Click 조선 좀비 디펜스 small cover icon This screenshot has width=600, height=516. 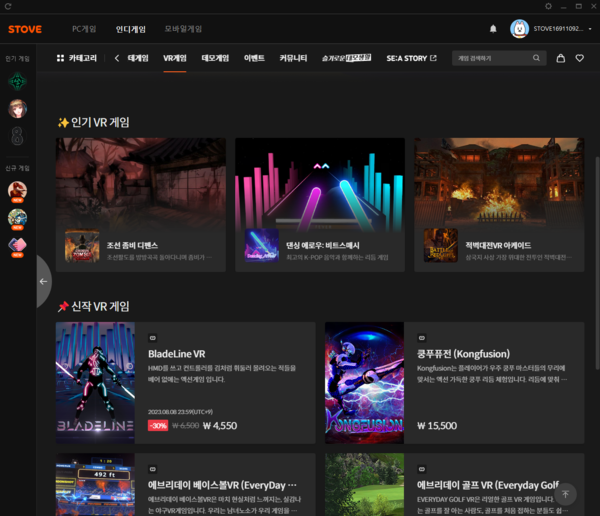[x=82, y=245]
